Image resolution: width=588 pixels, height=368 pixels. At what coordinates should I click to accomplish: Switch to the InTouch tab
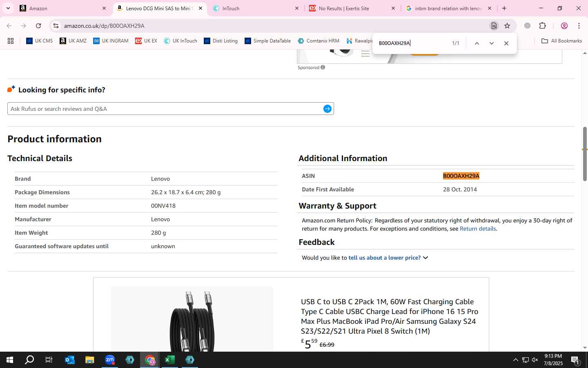click(x=256, y=8)
